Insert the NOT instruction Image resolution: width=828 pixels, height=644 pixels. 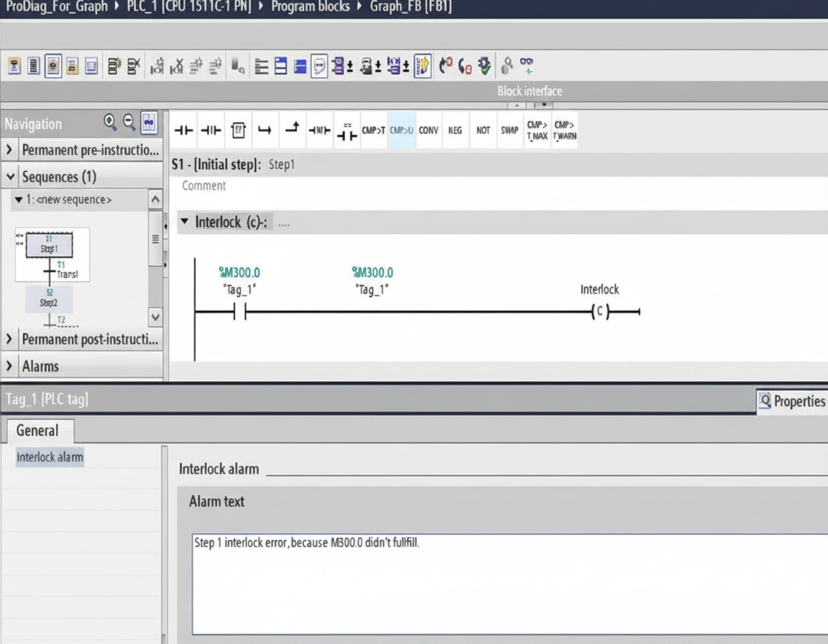point(483,130)
